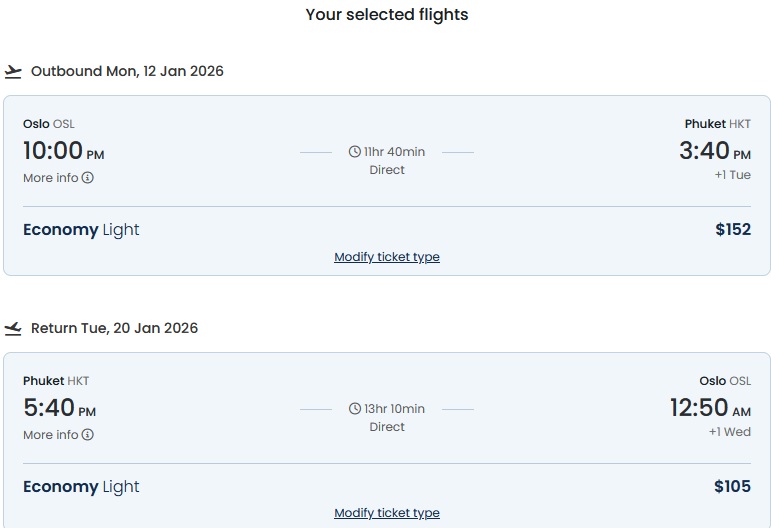Click the return landing plane icon
The height and width of the screenshot is (528, 771).
point(13,328)
